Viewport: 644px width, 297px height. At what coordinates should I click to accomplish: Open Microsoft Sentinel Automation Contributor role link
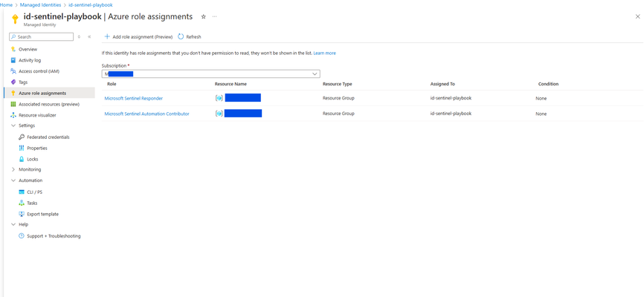[x=146, y=114]
